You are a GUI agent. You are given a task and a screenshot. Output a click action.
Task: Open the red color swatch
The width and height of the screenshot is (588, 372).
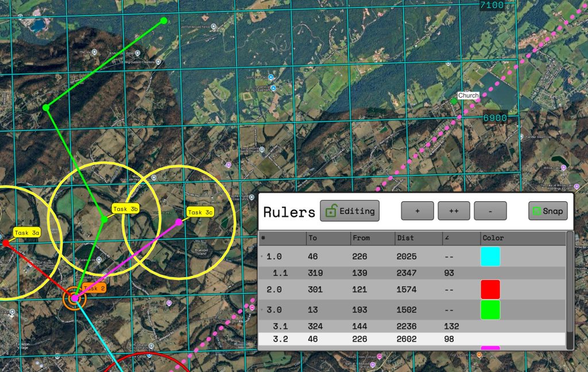click(490, 289)
